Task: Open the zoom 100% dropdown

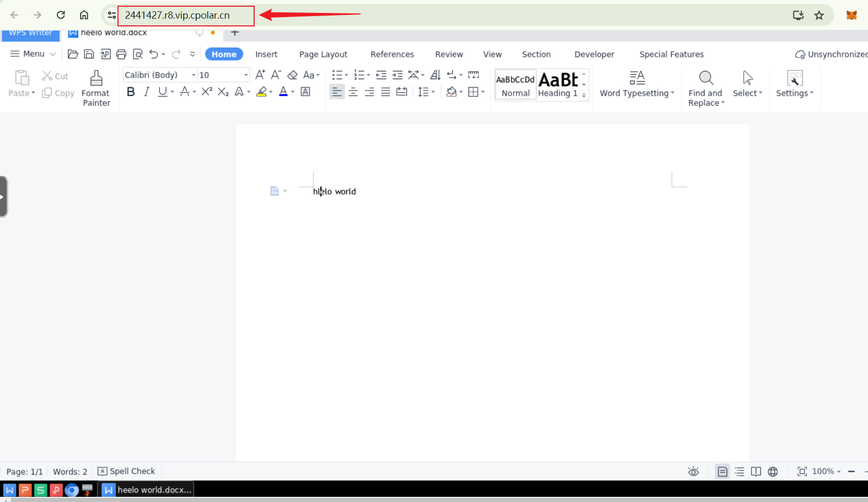Action: click(826, 471)
